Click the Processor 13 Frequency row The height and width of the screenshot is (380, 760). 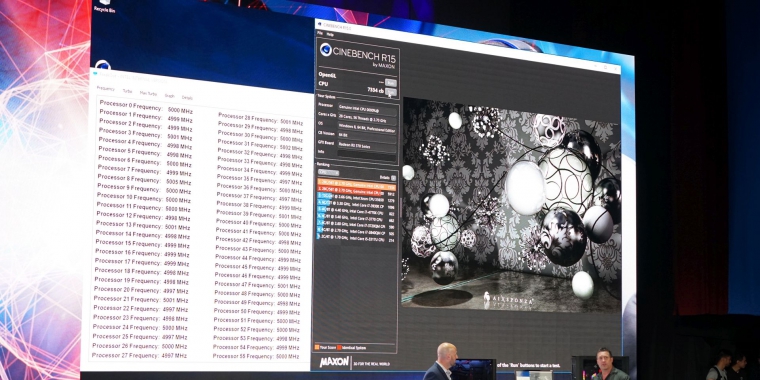pos(143,225)
